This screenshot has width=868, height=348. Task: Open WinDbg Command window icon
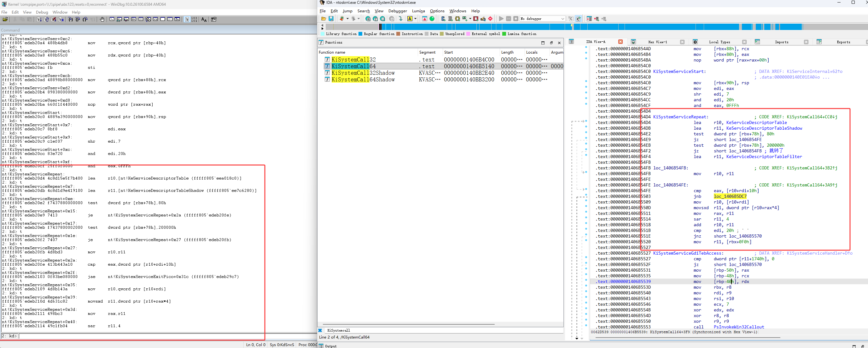click(112, 19)
